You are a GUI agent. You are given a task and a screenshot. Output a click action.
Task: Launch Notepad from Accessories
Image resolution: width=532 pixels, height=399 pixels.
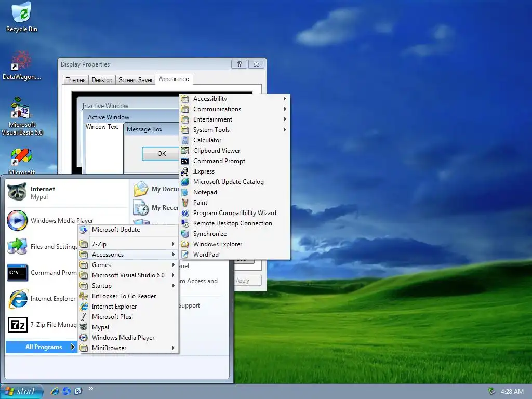[x=235, y=192]
